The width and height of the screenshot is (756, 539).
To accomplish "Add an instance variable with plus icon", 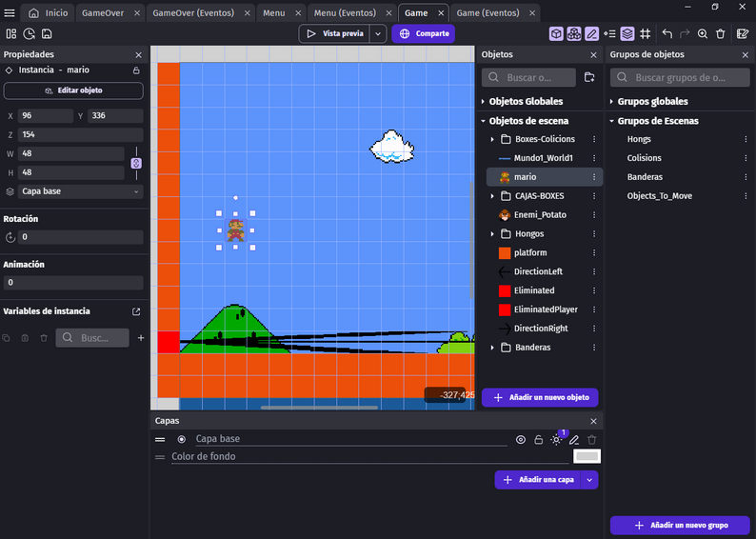I will tap(141, 338).
